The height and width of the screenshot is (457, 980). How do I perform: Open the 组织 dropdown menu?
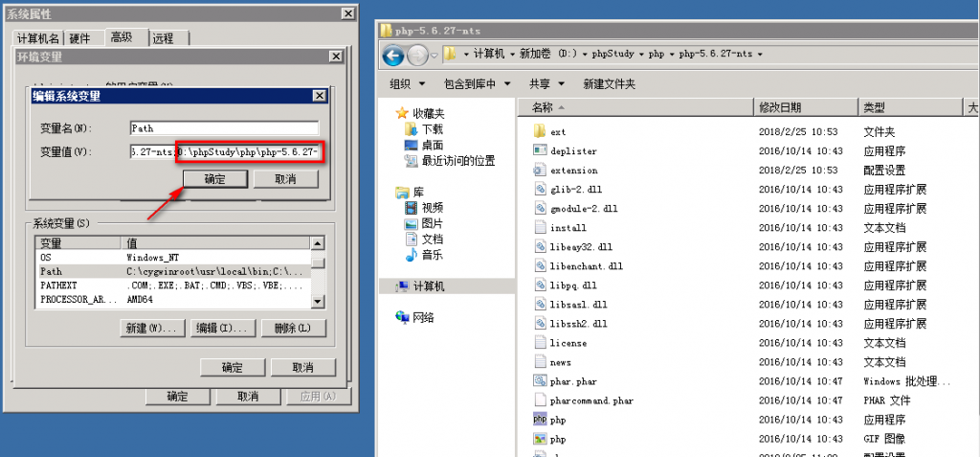pos(408,84)
